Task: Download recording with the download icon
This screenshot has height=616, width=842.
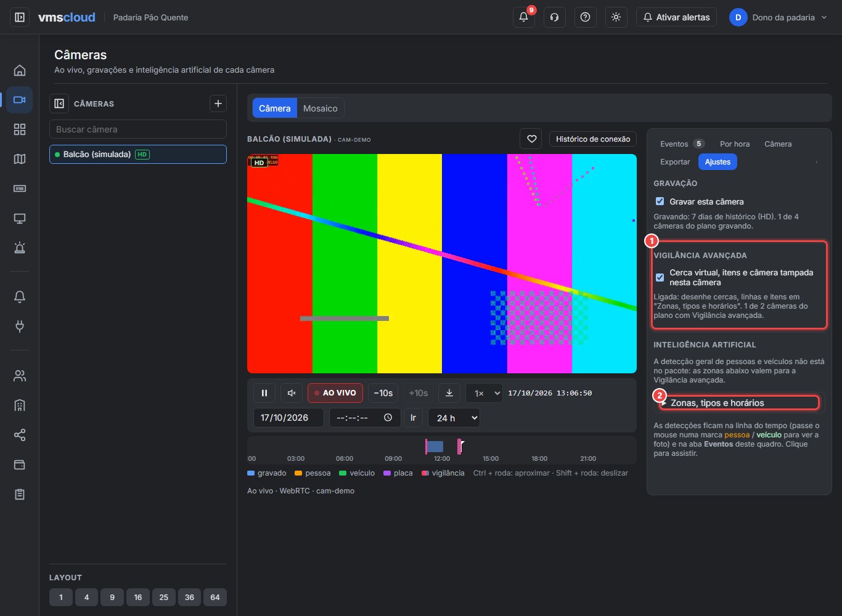Action: (x=449, y=393)
